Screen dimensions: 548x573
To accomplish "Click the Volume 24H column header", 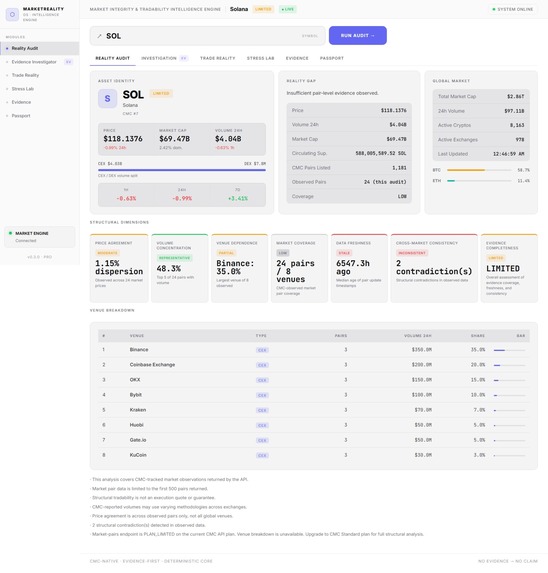I will click(418, 336).
